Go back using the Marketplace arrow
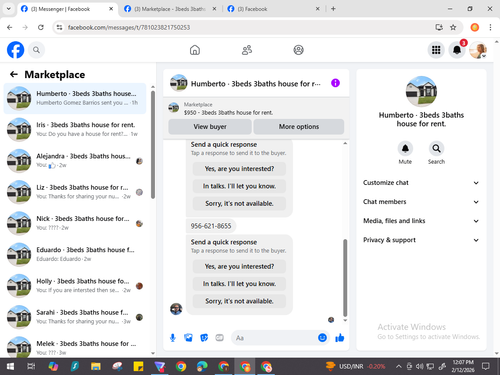 pyautogui.click(x=14, y=74)
